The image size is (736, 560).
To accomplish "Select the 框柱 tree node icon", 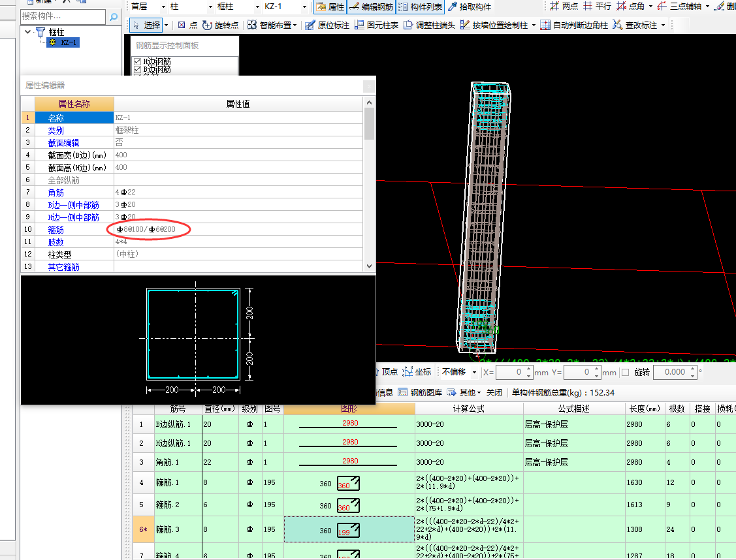I will click(x=41, y=33).
